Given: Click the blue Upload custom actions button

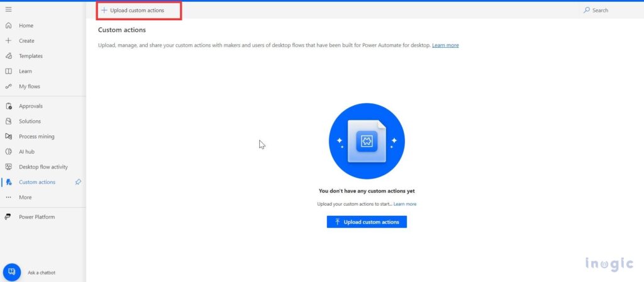Looking at the screenshot, I should pyautogui.click(x=367, y=222).
